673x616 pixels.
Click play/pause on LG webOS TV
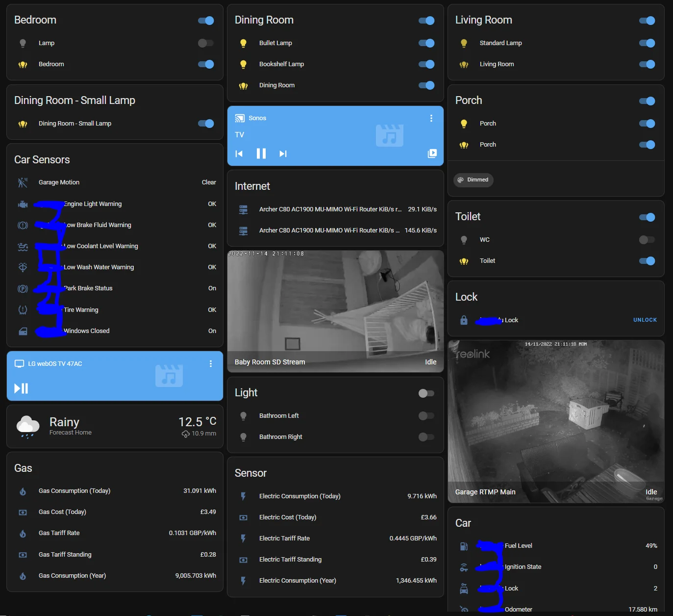coord(21,388)
